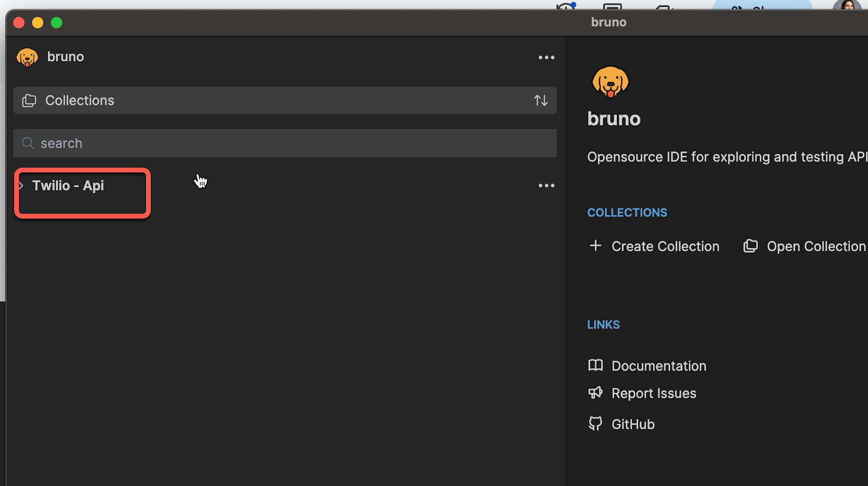The image size is (868, 486).
Task: Open the Twilio - Api options ellipsis menu
Action: click(546, 186)
